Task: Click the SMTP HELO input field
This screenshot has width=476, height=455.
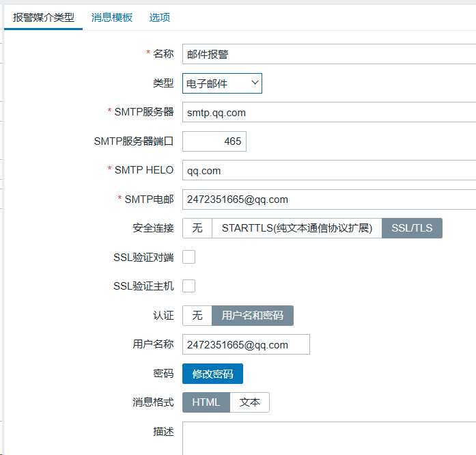Action: pos(328,171)
